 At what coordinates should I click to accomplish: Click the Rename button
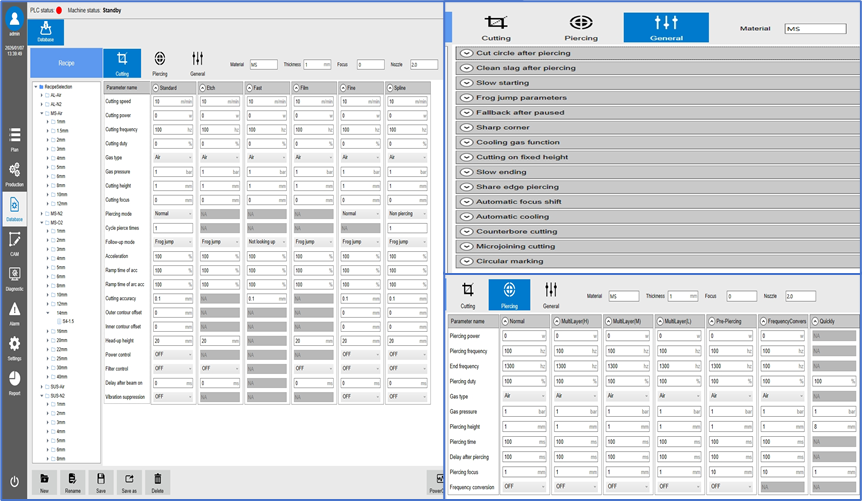[73, 482]
